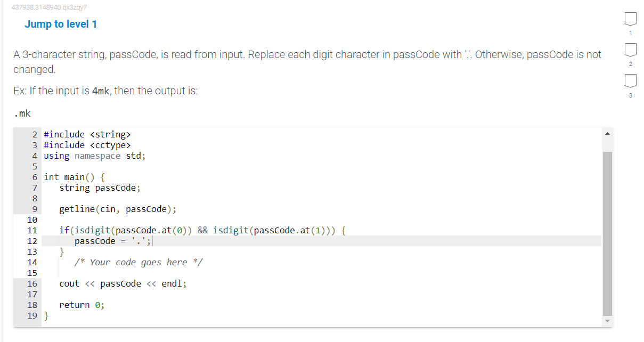The image size is (644, 342).
Task: Click the using namespace std line
Action: click(x=95, y=156)
